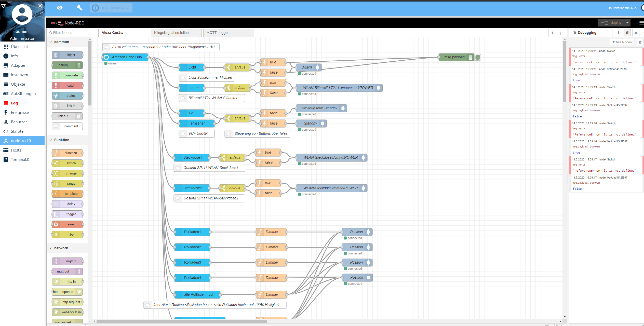Open the Node-RED hamburger menu
Viewport: 644px width, 326px height.
click(x=641, y=23)
